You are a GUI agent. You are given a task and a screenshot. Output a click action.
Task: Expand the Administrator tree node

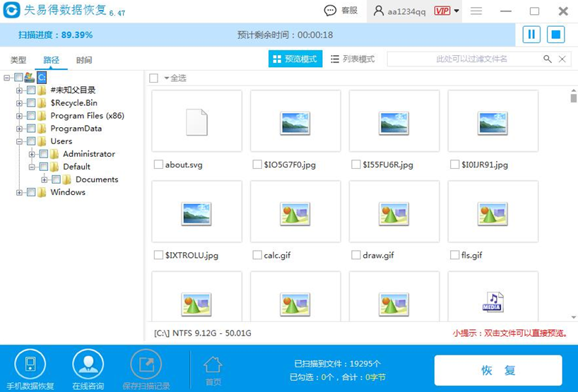tap(32, 154)
